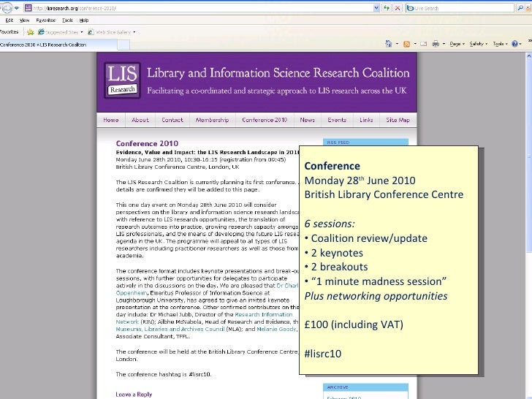Open a new blank tab
This screenshot has height=399, width=532.
[x=123, y=45]
